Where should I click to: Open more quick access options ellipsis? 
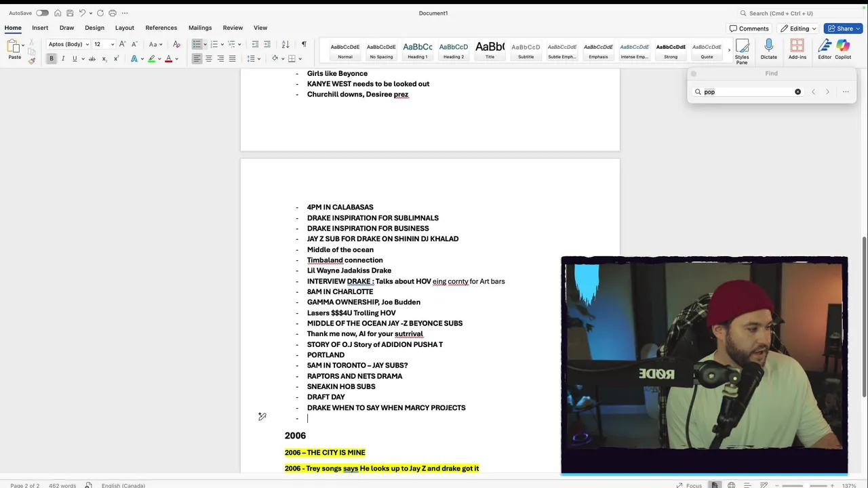[x=125, y=13]
